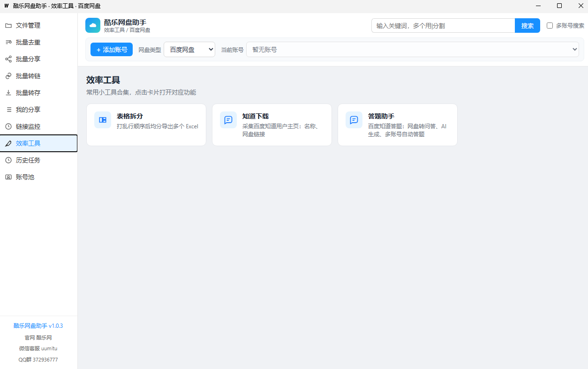Click the 知道下载 card chat icon

[x=228, y=120]
